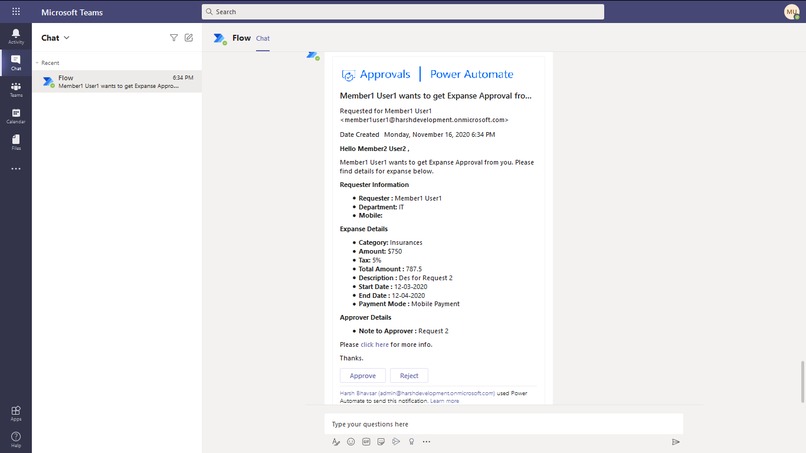Open the Apps store icon
The width and height of the screenshot is (806, 453).
coord(16,413)
